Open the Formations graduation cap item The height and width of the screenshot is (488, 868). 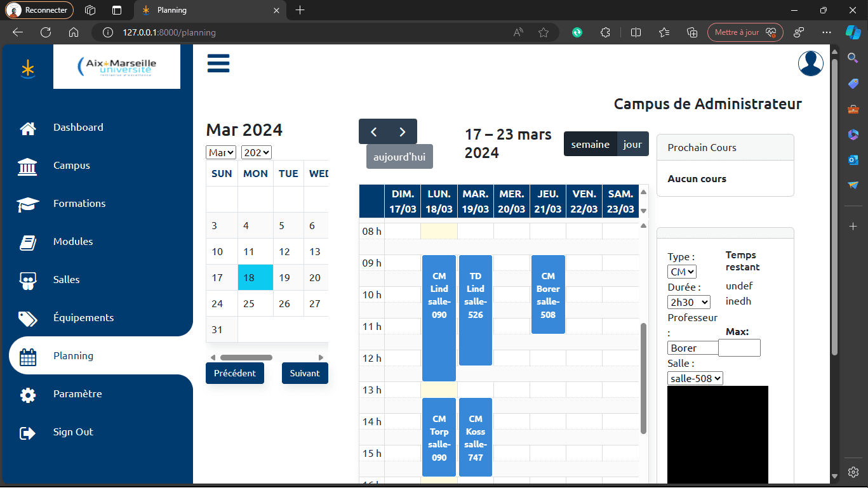[28, 204]
